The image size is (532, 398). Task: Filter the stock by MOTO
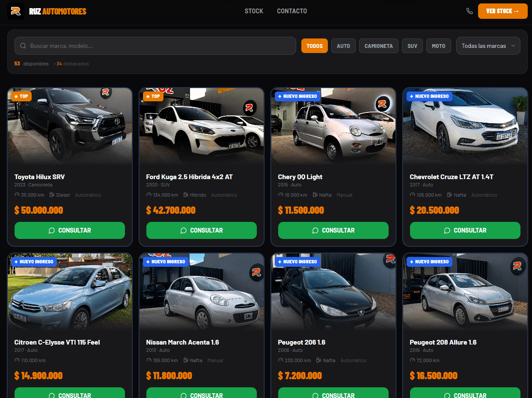439,46
